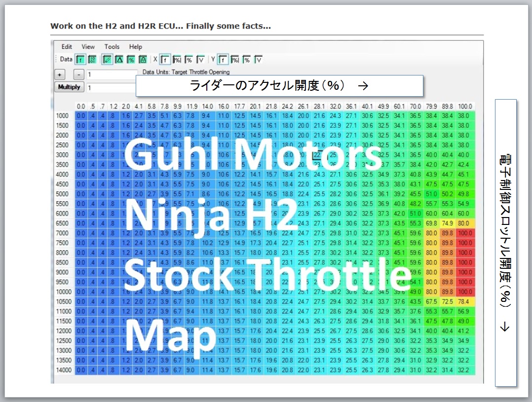This screenshot has width=532, height=402.
Task: Select the 89.8 column header
Action: (447, 107)
